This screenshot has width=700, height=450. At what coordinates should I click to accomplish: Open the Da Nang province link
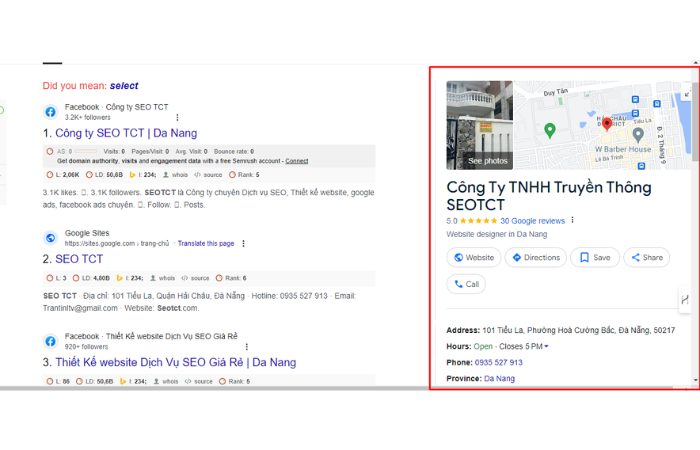point(499,379)
